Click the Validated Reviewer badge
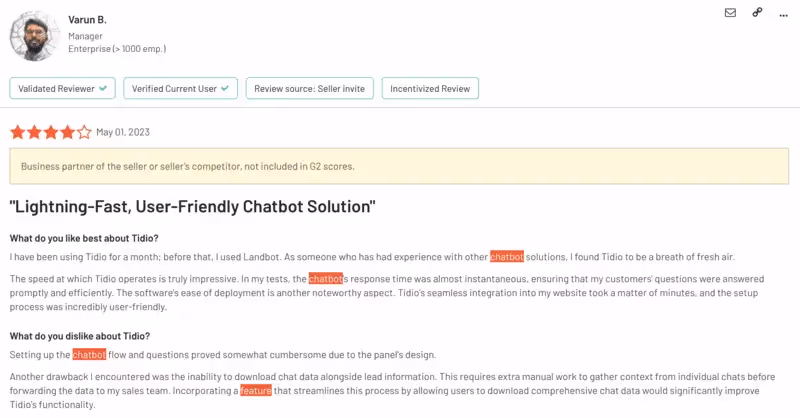The width and height of the screenshot is (800, 418). click(62, 88)
